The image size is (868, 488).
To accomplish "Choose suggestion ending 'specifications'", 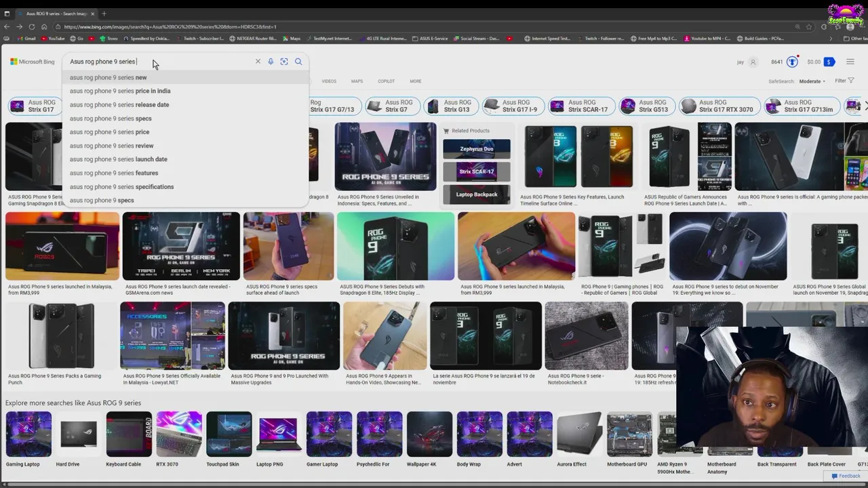I will pos(185,186).
